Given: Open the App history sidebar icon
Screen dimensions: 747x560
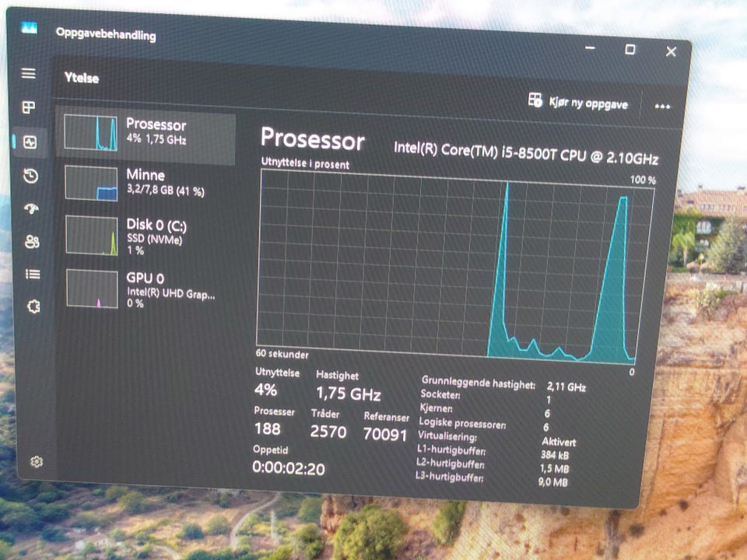Looking at the screenshot, I should pyautogui.click(x=30, y=176).
